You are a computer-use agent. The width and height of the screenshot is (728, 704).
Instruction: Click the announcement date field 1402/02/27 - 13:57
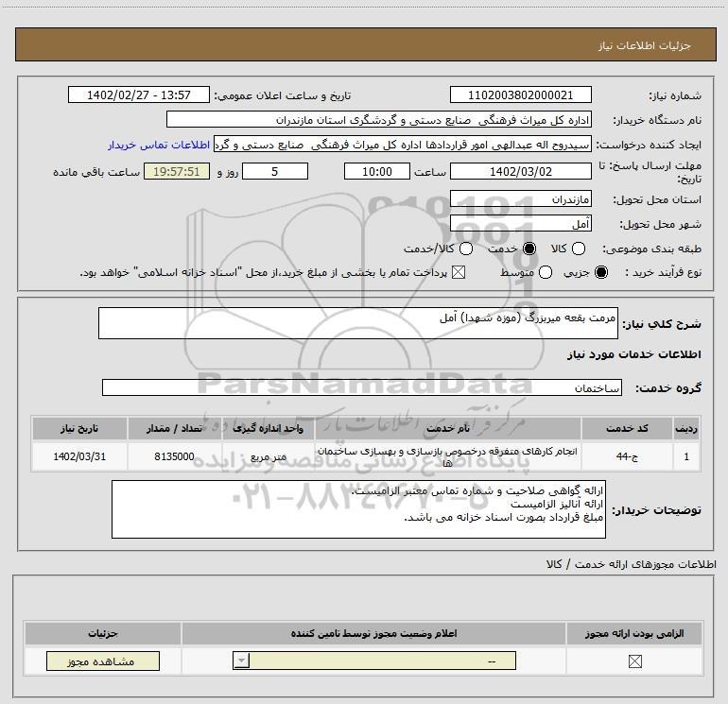tap(139, 95)
